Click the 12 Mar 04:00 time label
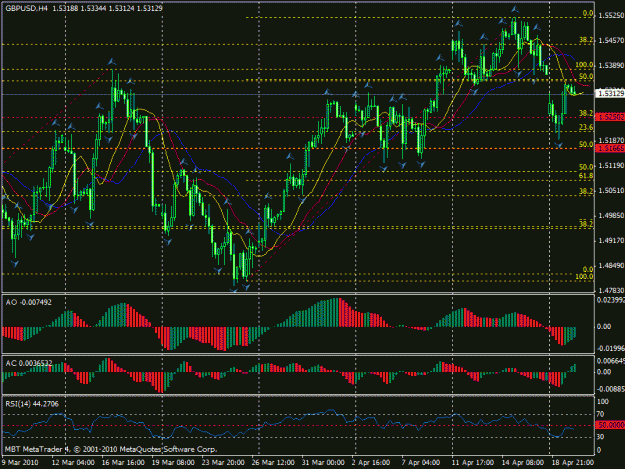 73,463
